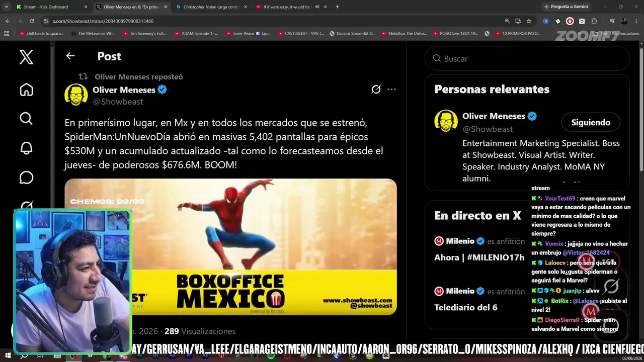
Task: Open Explore search in X sidebar
Action: point(26,119)
